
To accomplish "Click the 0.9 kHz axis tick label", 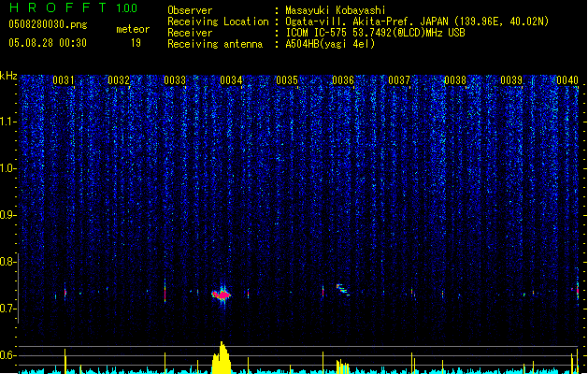I will pos(7,215).
